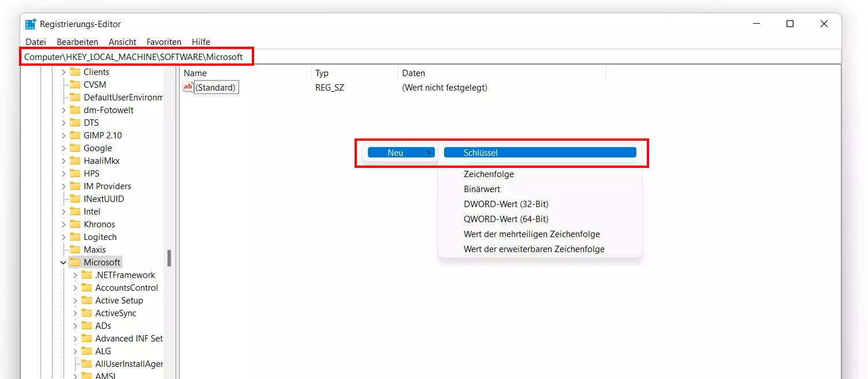This screenshot has height=379, width=868.
Task: Maximize the Registrierungs-Editor window
Action: pyautogui.click(x=790, y=24)
